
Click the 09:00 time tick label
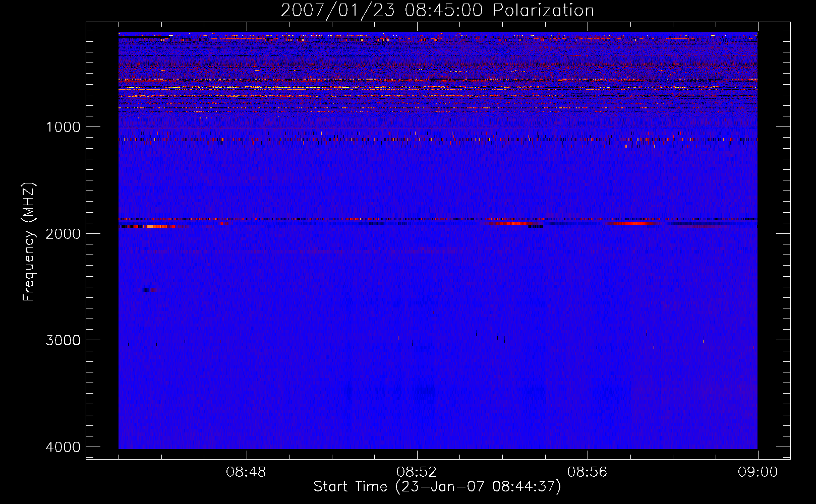[757, 472]
